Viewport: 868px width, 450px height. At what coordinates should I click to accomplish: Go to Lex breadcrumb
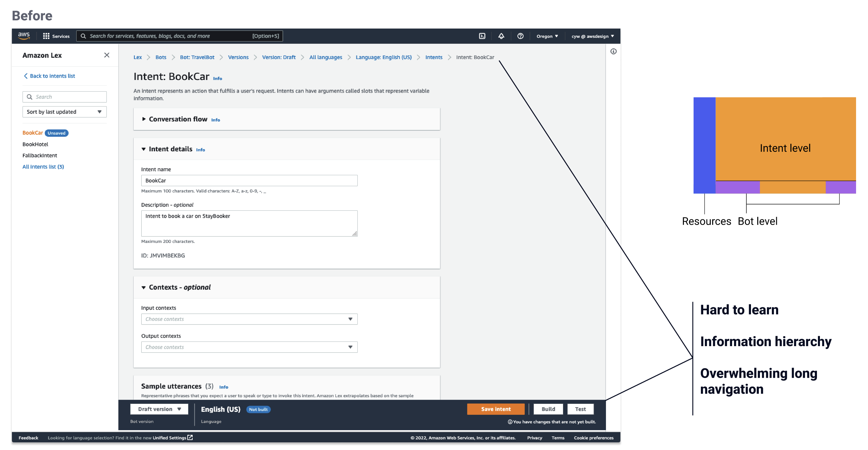(x=138, y=57)
